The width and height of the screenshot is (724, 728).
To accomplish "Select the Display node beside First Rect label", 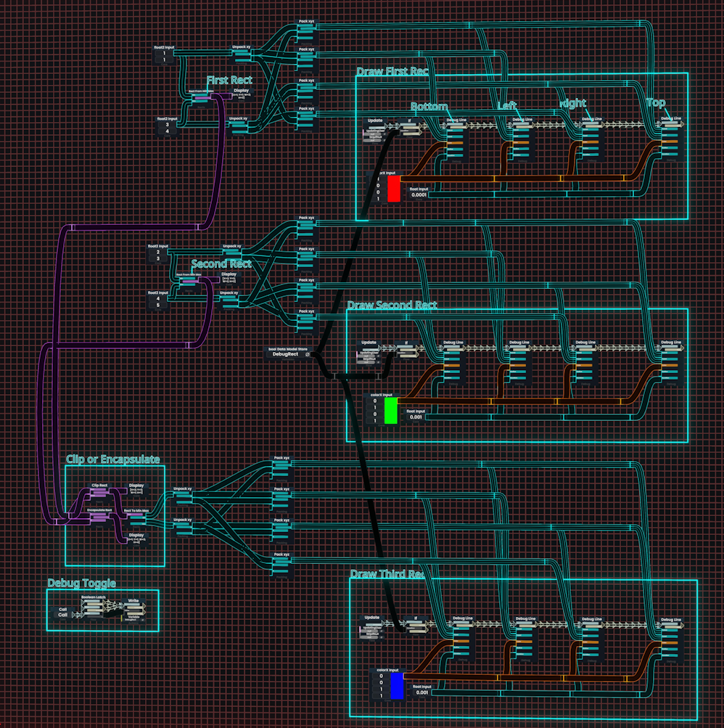I will 241,91.
